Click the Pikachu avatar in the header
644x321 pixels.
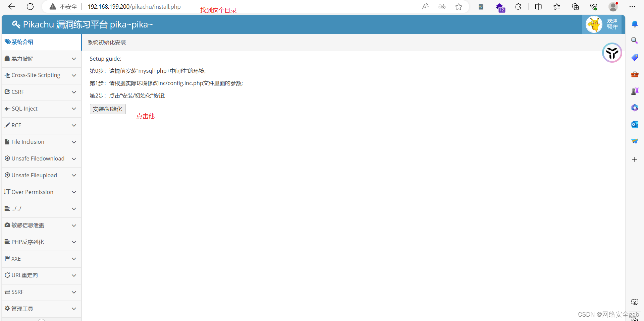pos(594,24)
